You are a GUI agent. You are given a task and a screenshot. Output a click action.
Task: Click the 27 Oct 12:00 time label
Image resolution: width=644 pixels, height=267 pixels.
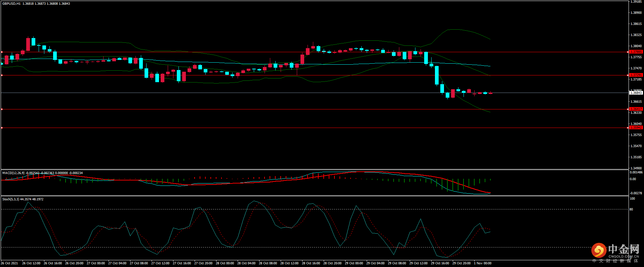coord(160,263)
